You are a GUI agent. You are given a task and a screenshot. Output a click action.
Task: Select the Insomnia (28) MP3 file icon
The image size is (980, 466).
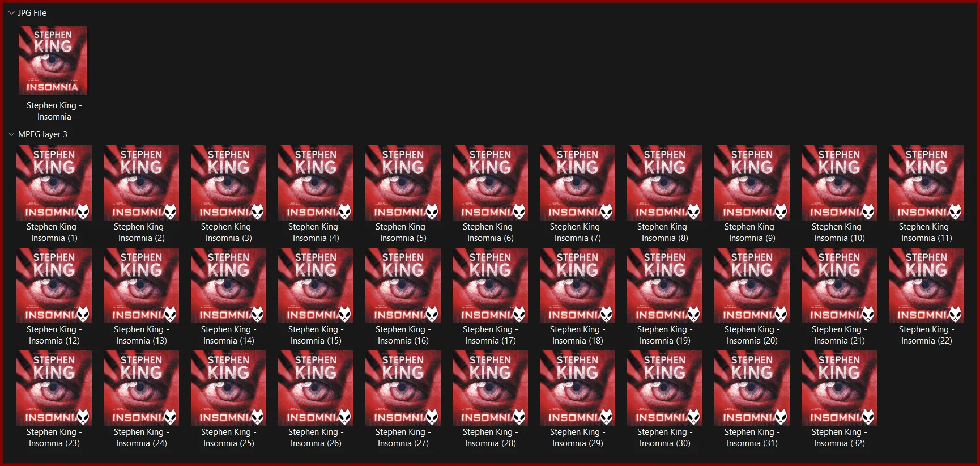tap(491, 388)
